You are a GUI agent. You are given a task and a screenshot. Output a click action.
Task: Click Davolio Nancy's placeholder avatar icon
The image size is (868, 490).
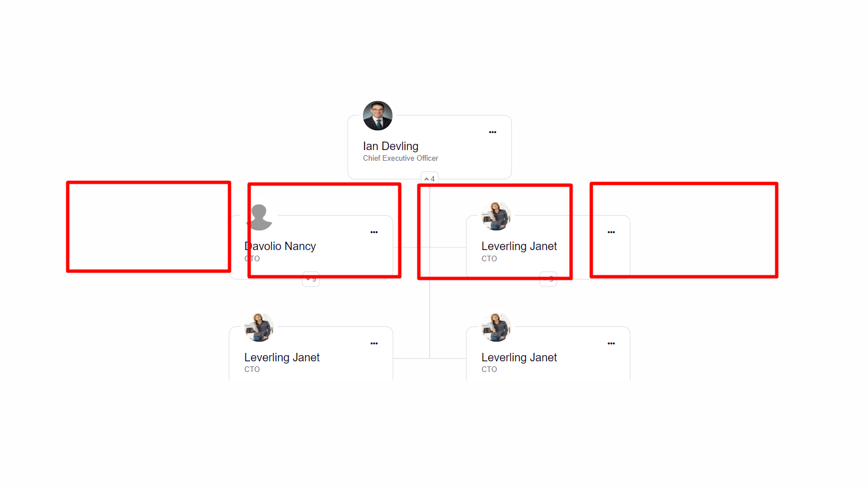pyautogui.click(x=259, y=215)
